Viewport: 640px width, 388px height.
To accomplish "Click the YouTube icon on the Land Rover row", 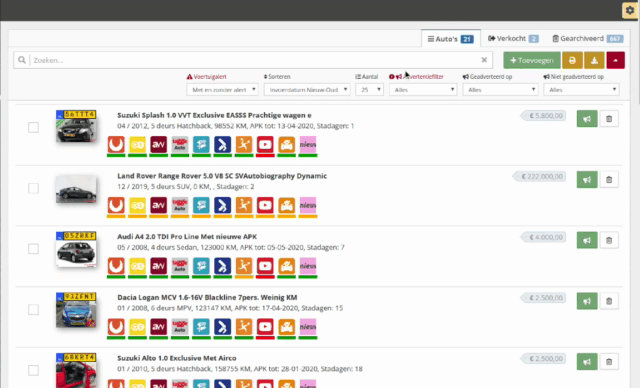I will [x=265, y=205].
